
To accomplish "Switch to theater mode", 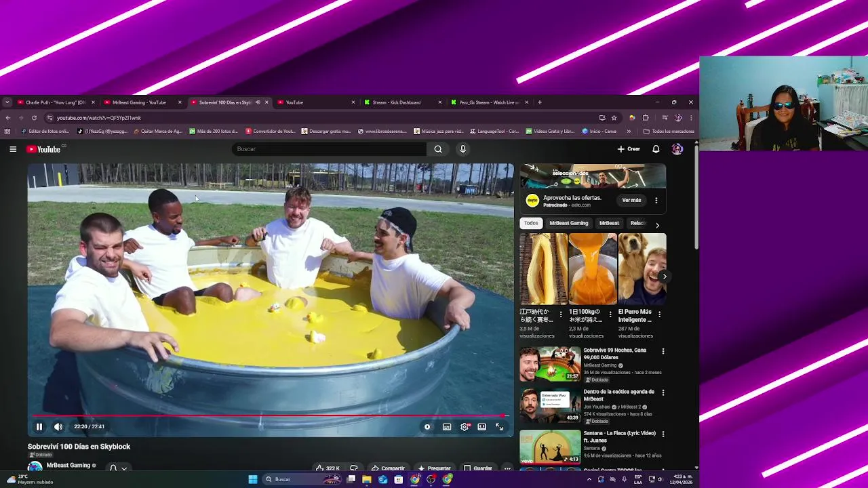I will [x=481, y=426].
